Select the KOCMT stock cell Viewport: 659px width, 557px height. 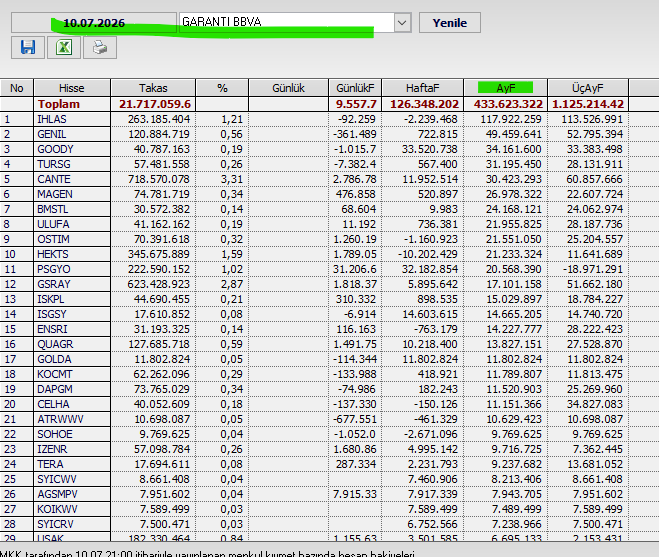coord(72,374)
